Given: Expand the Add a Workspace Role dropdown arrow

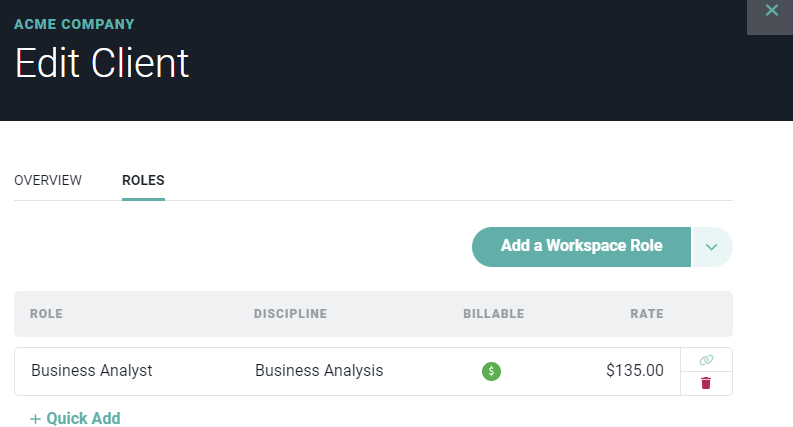Looking at the screenshot, I should point(712,247).
